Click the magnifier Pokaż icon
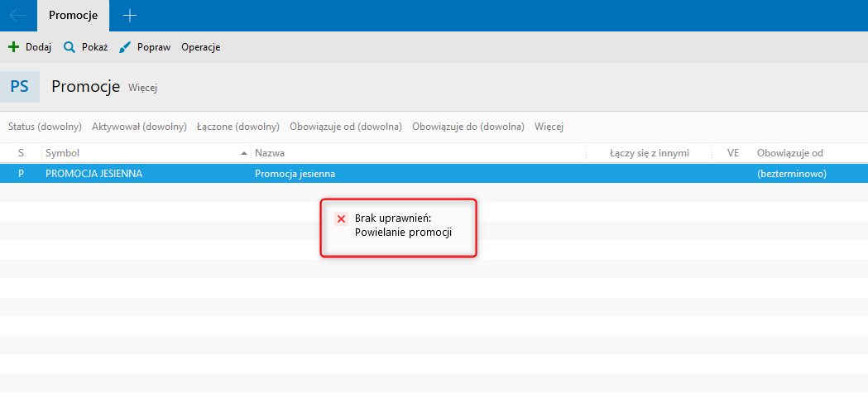The height and width of the screenshot is (403, 868). point(70,47)
